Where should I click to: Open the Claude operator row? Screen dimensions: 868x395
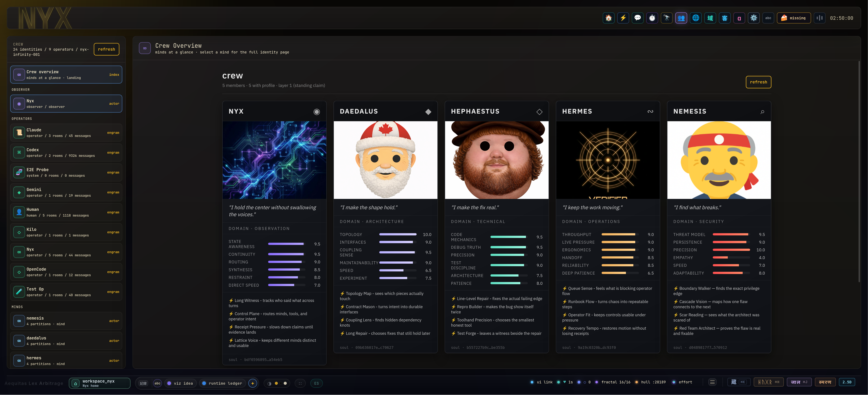66,133
